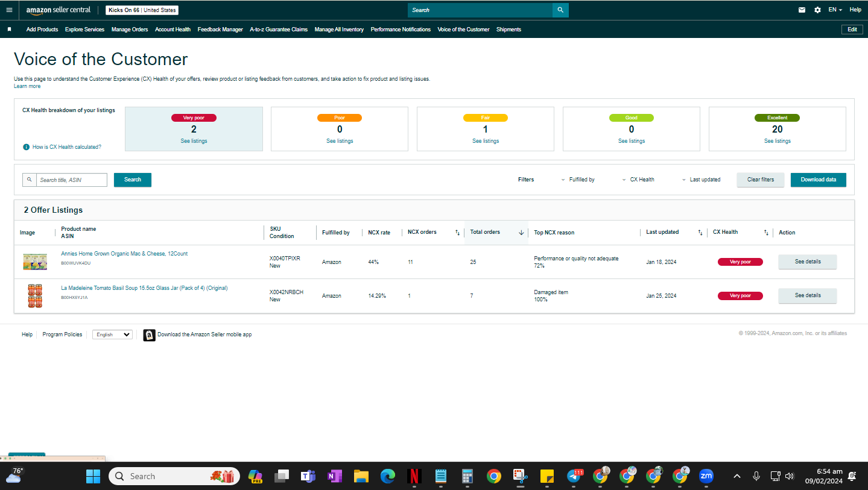This screenshot has width=868, height=490.
Task: Open Copilot from the taskbar
Action: click(255, 476)
